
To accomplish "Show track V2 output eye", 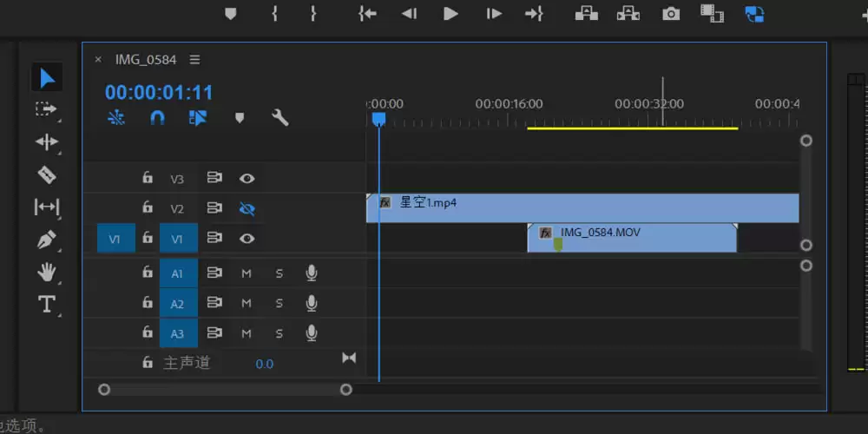I will tap(247, 208).
